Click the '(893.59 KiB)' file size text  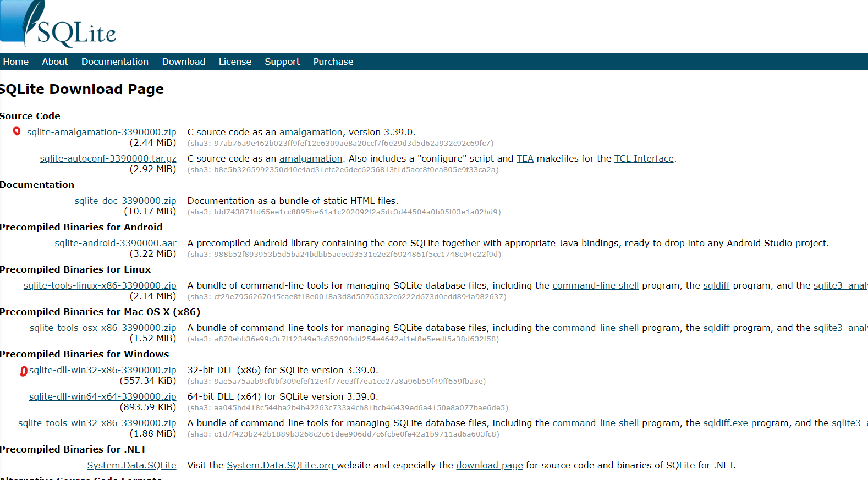click(148, 407)
